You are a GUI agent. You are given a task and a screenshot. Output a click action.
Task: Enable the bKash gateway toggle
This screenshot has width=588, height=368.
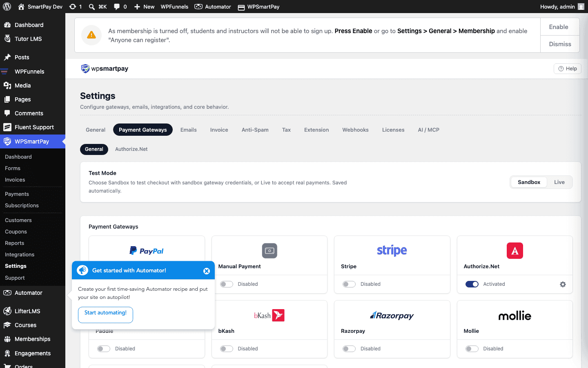227,349
